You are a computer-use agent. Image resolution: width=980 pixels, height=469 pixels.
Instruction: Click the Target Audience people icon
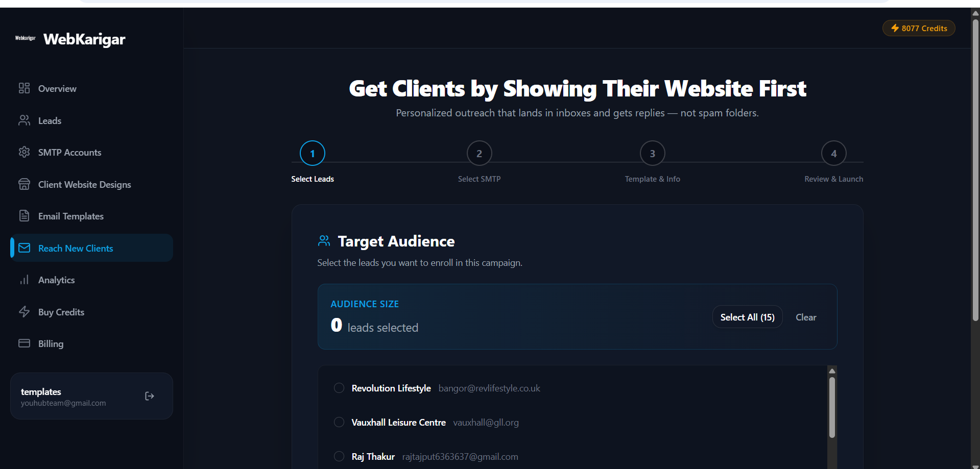pyautogui.click(x=324, y=241)
